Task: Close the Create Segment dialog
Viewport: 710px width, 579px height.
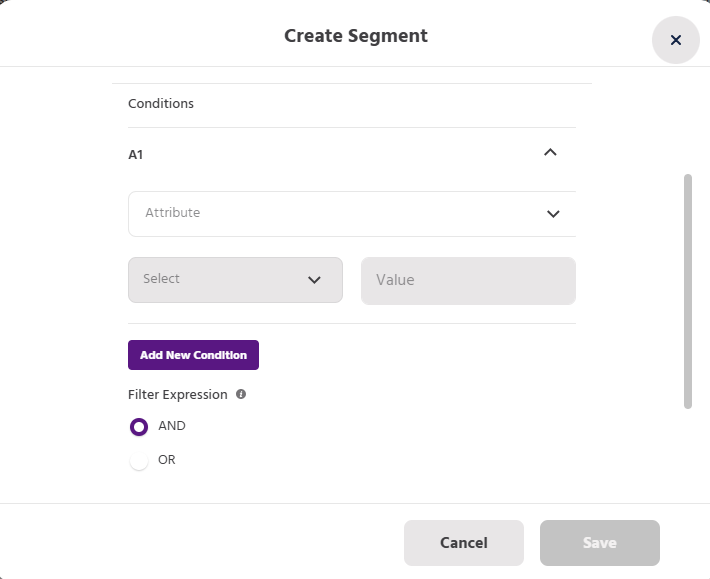Action: (x=675, y=40)
